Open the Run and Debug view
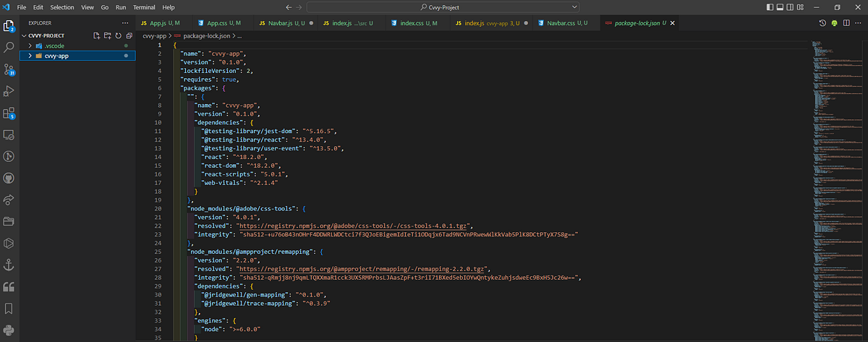 click(x=9, y=90)
